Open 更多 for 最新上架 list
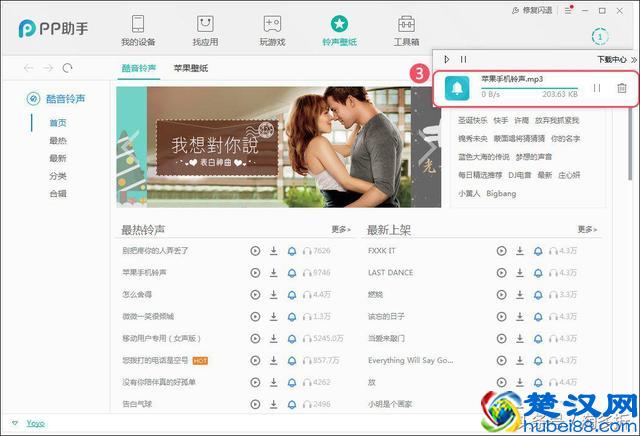The image size is (640, 436). click(x=587, y=229)
